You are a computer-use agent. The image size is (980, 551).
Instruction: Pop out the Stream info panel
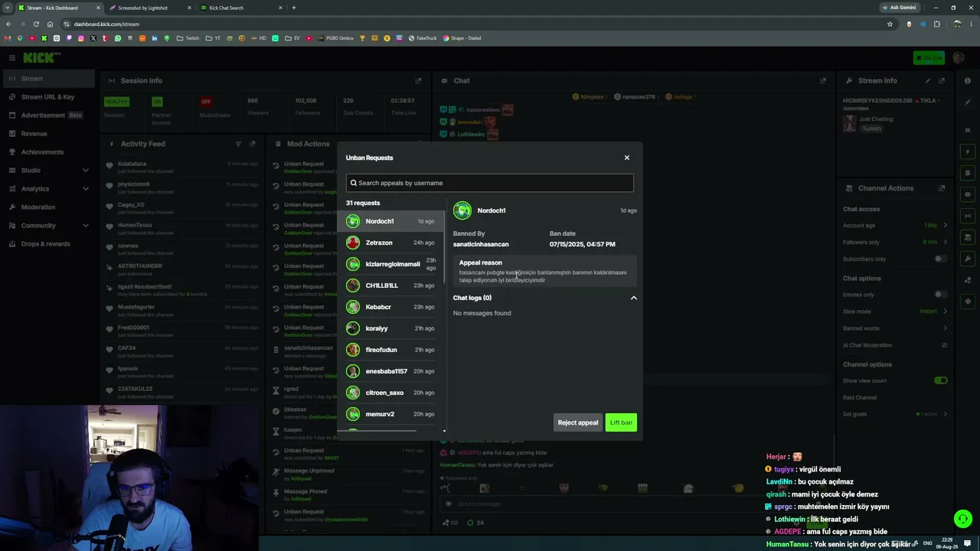pyautogui.click(x=942, y=80)
